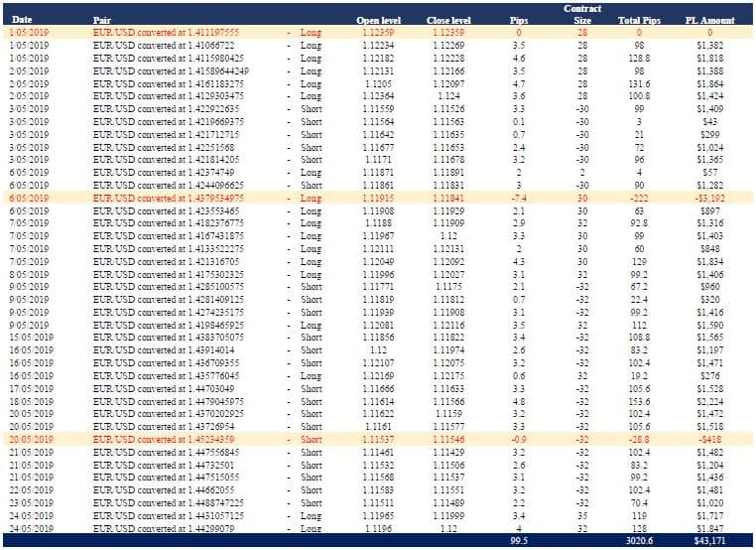Select PL amount $1,316
The image size is (756, 550).
coord(709,223)
